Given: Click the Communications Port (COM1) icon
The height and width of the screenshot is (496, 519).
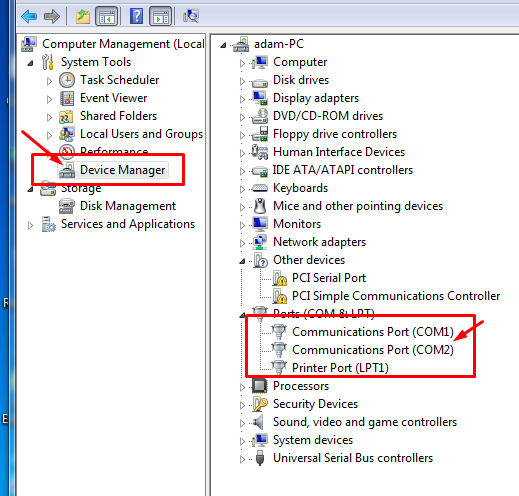Looking at the screenshot, I should tap(279, 332).
